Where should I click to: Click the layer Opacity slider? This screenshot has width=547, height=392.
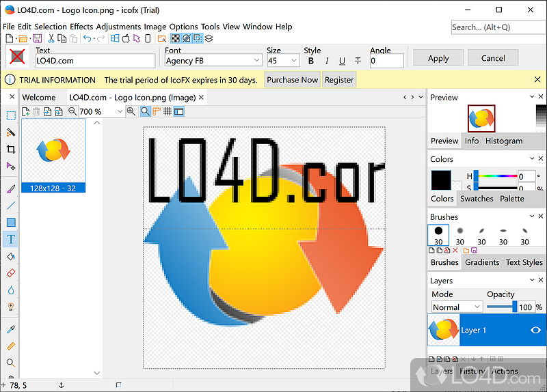(x=502, y=307)
